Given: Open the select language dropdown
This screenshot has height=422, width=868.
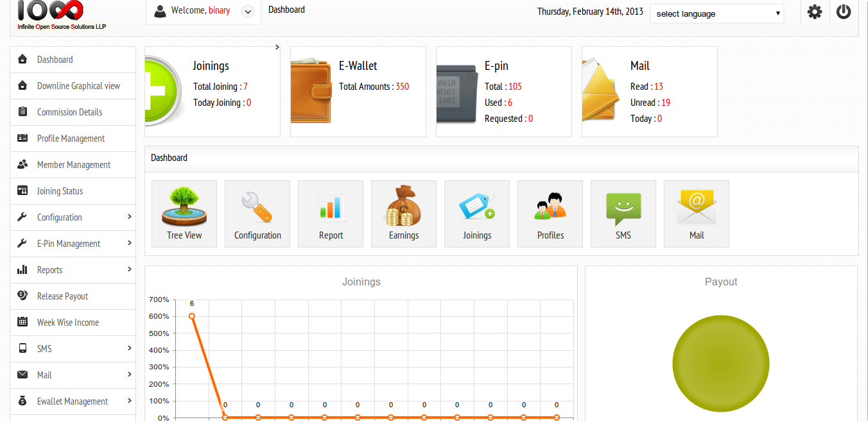Looking at the screenshot, I should pos(717,13).
